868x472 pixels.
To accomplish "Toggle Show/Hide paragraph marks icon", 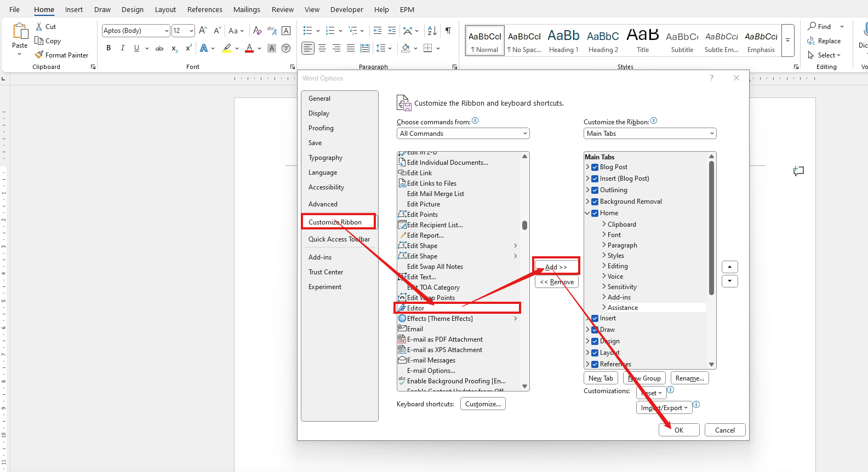I will tap(448, 31).
